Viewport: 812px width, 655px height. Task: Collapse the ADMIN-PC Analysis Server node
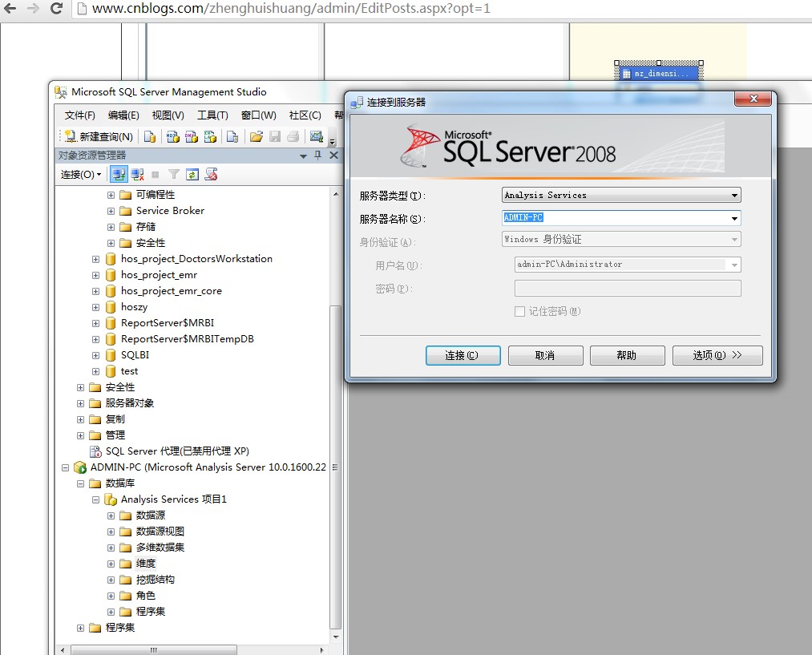point(65,468)
